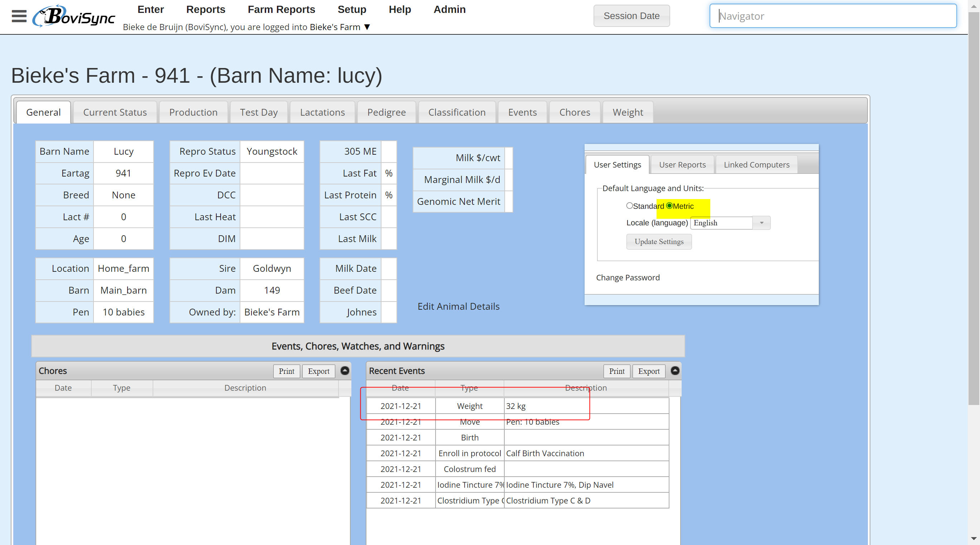Print the Recent Events list
This screenshot has width=980, height=545.
[x=616, y=371]
